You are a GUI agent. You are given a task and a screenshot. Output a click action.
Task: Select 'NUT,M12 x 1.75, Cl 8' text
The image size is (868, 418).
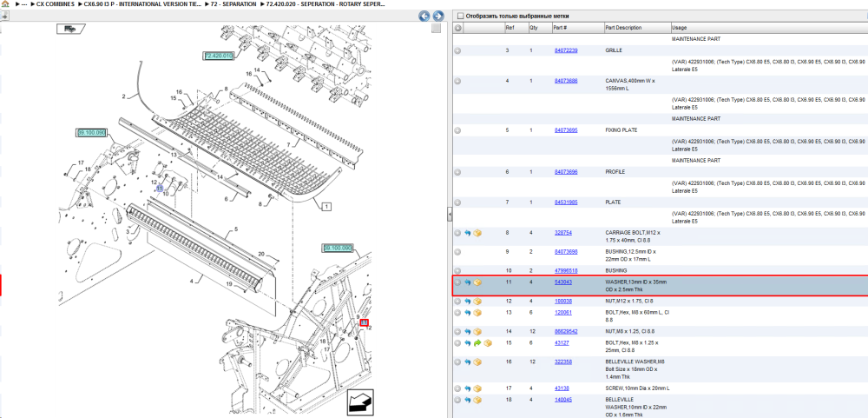click(x=629, y=301)
